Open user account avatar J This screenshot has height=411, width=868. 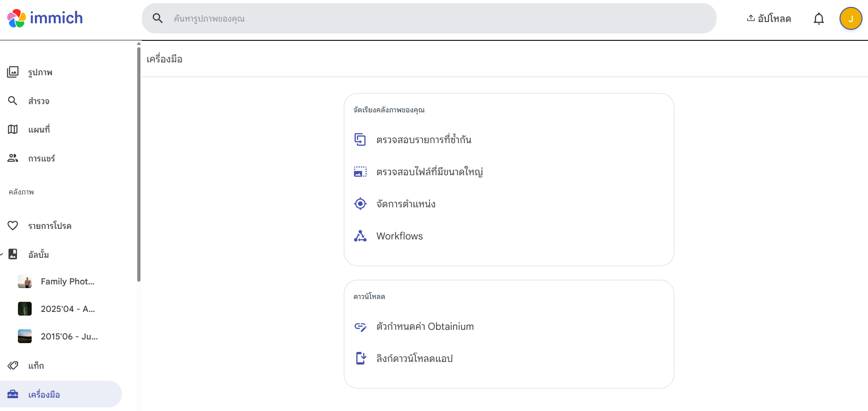(x=851, y=19)
